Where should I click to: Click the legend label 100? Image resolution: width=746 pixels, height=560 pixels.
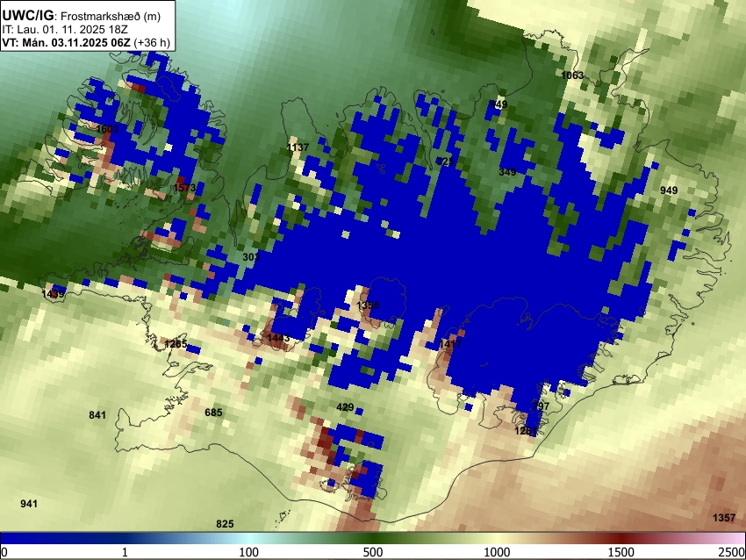coord(248,552)
